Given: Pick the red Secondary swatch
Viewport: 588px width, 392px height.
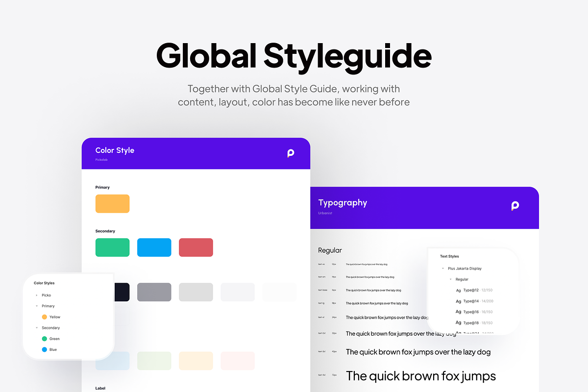Looking at the screenshot, I should click(x=196, y=247).
